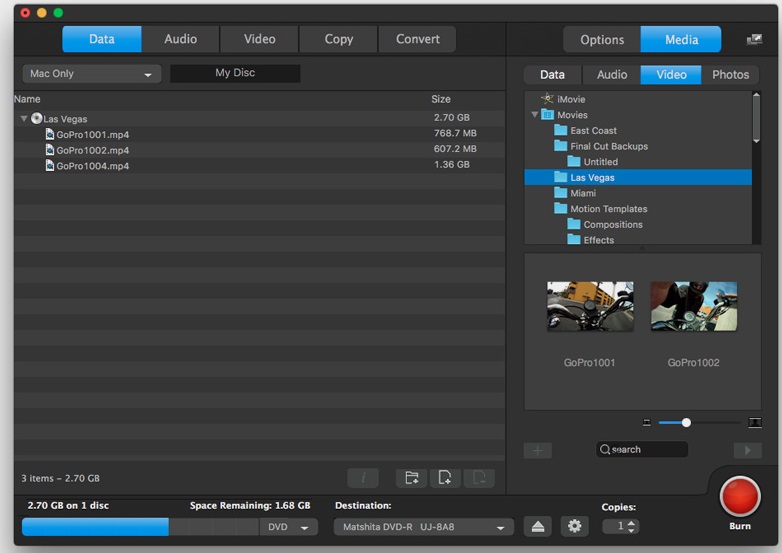
Task: Open the Matshita DVD-R destination dropdown
Action: tap(423, 527)
